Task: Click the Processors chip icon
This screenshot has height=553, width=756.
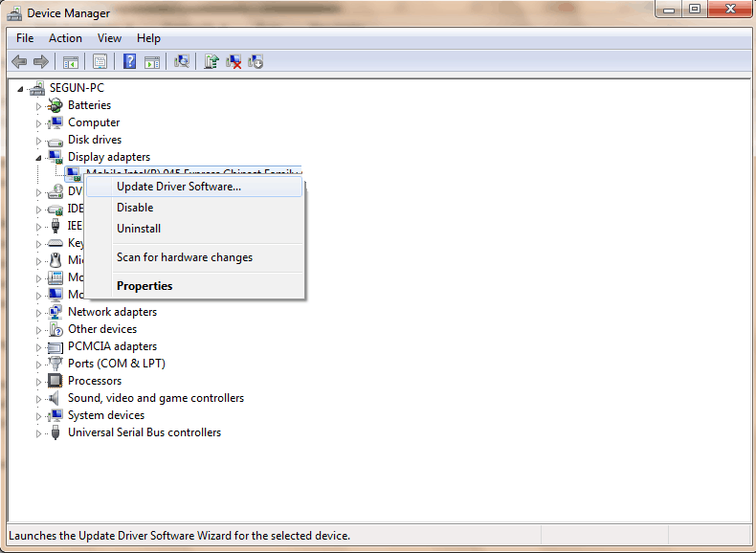Action: [56, 381]
